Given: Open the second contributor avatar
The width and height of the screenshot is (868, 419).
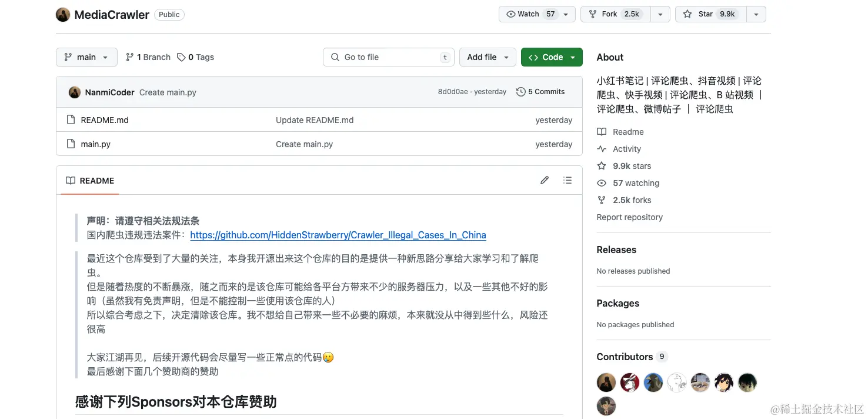Looking at the screenshot, I should (x=630, y=383).
